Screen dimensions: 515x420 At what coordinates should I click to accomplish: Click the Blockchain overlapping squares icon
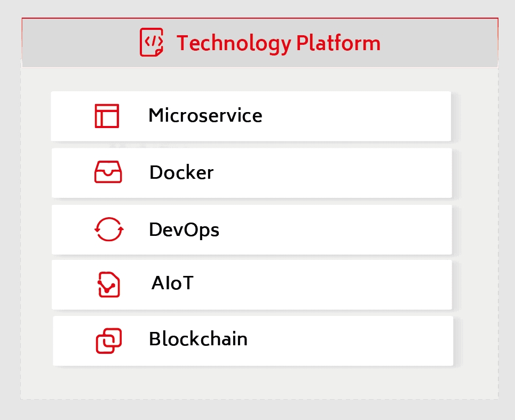tap(109, 340)
